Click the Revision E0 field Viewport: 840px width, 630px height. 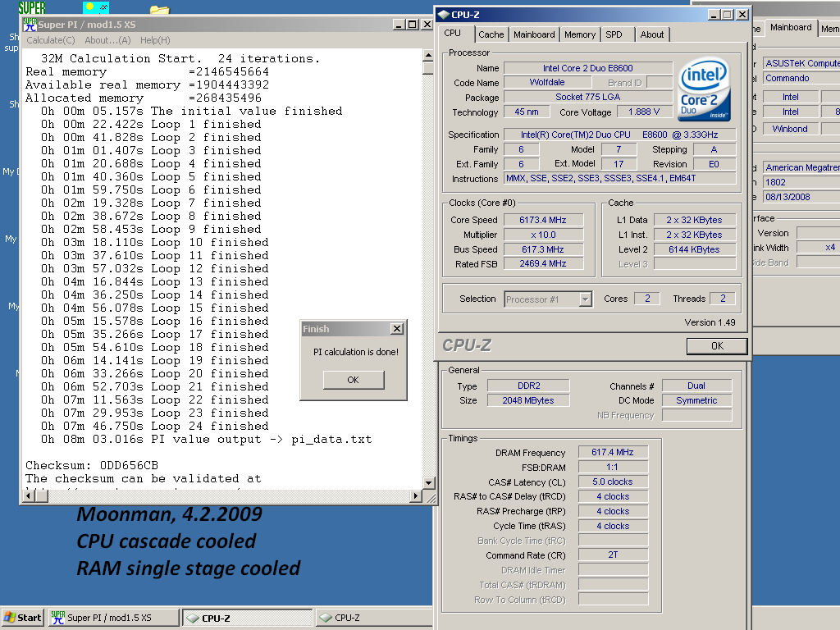pos(714,164)
